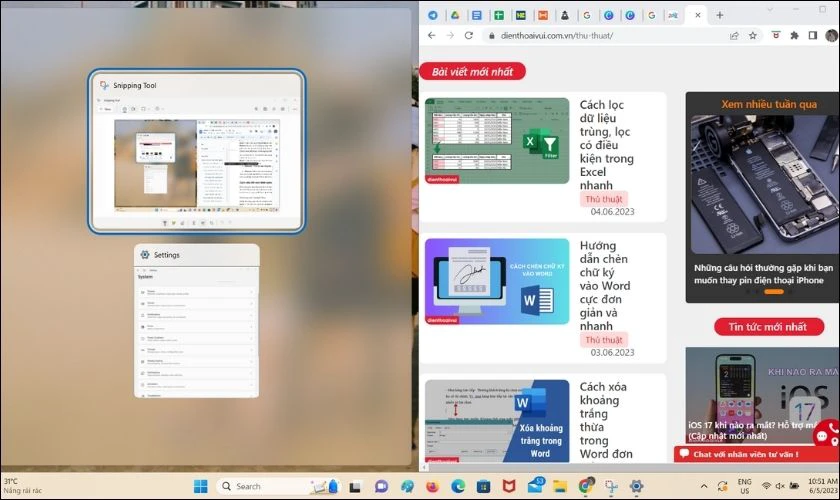Screen dimensions: 840x500
Task: Open File Explorer from the taskbar
Action: click(560, 486)
